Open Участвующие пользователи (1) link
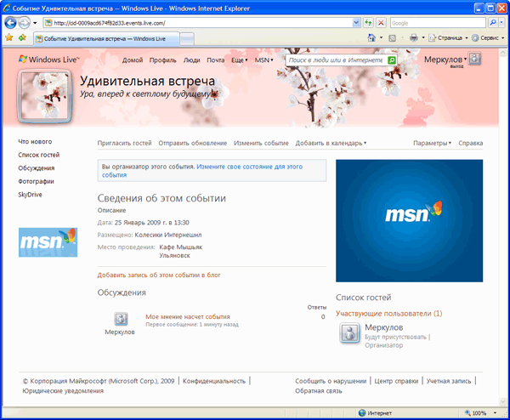This screenshot has height=420, width=510. (x=388, y=314)
